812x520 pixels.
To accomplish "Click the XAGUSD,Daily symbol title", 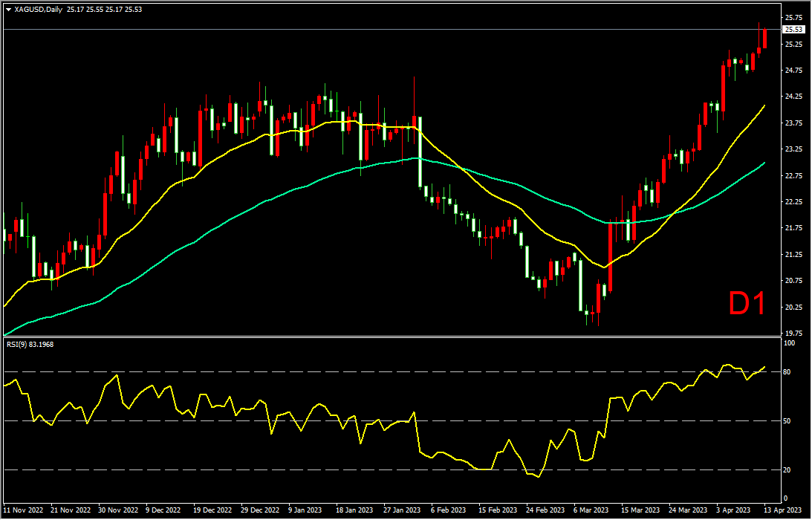I will click(39, 10).
